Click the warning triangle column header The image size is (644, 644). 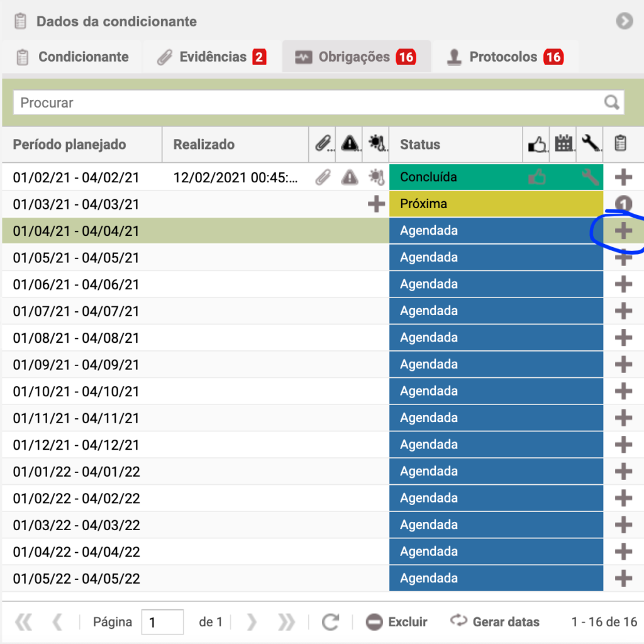coord(349,144)
